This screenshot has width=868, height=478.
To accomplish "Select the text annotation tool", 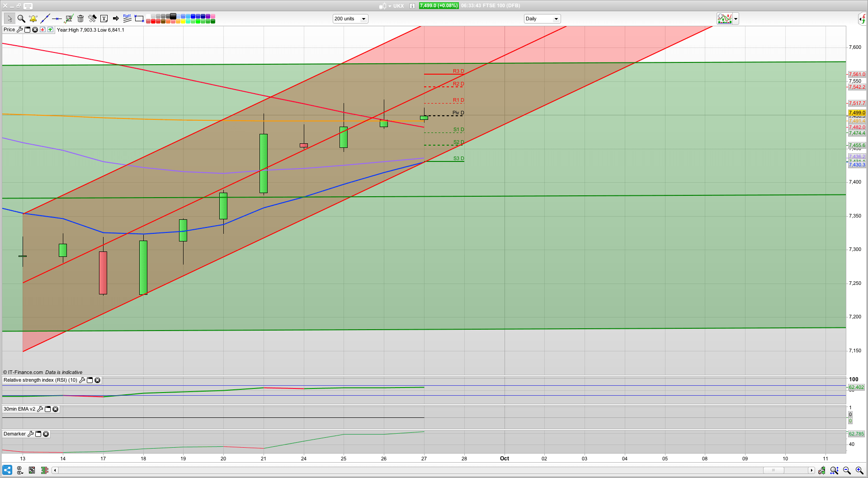I will [104, 19].
